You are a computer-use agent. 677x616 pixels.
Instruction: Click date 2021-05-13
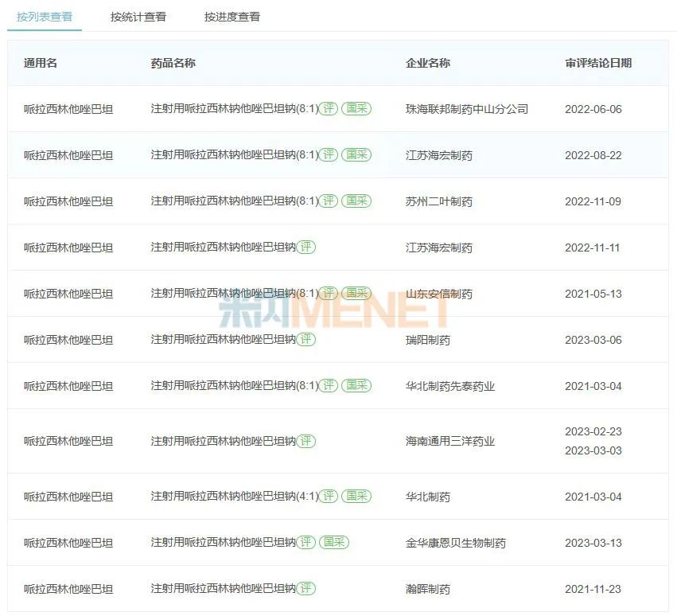click(593, 294)
